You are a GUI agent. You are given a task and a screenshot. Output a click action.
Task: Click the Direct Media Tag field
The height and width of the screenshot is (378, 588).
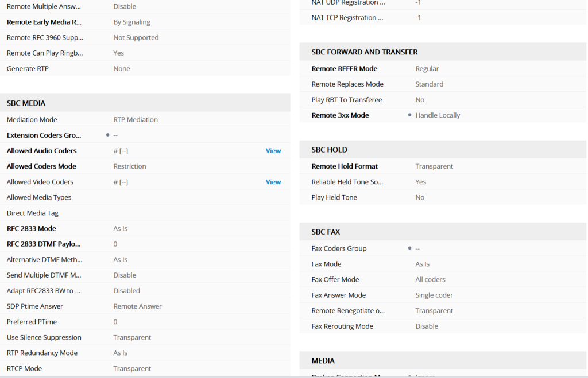144,212
